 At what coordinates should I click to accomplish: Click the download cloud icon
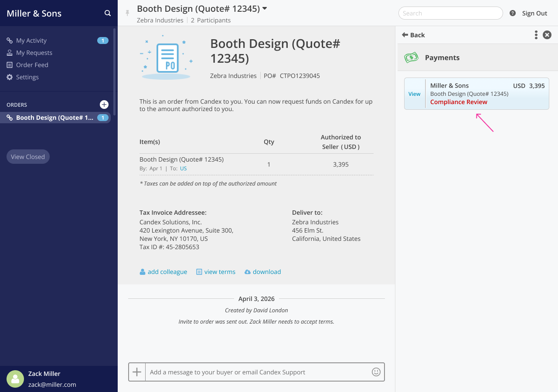point(248,272)
